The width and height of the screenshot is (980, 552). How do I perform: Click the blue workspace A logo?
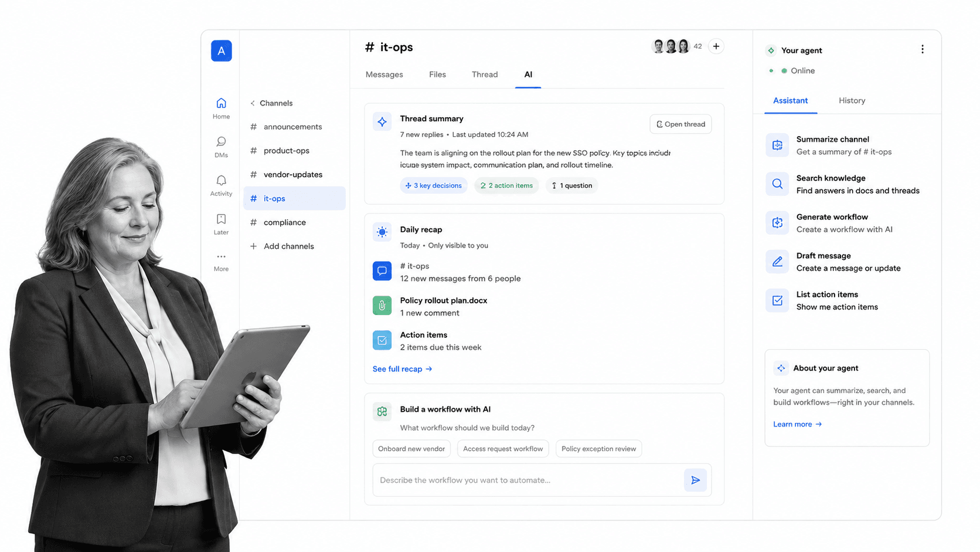point(221,51)
